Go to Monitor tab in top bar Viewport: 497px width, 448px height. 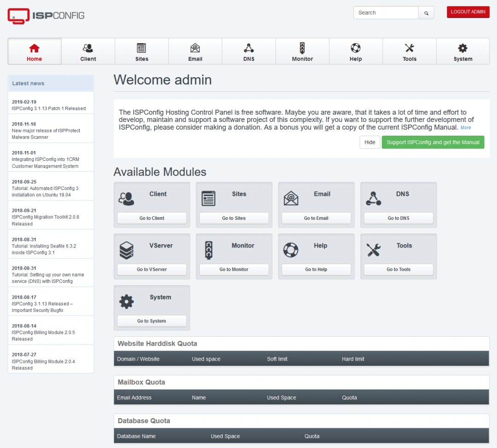coord(302,52)
